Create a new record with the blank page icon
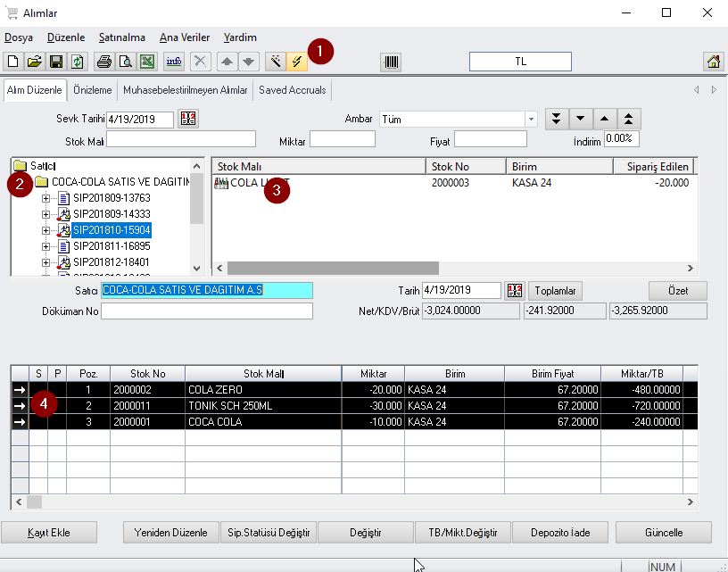 coord(13,62)
